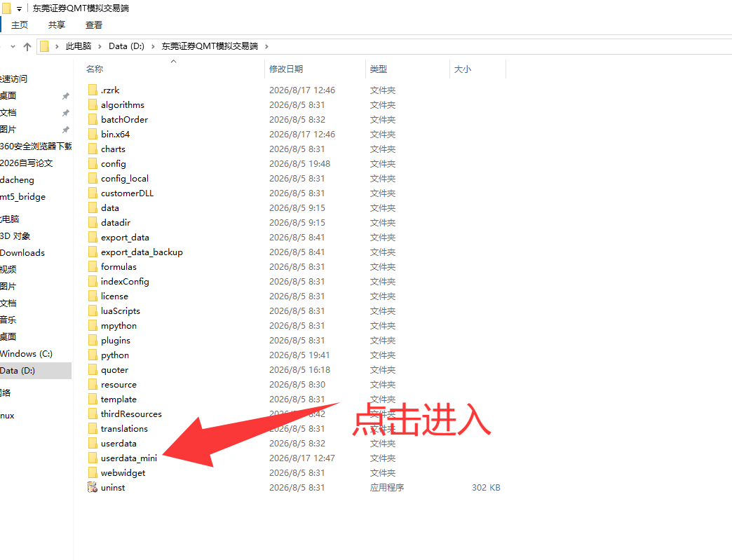
Task: Open dacheng in quick access
Action: [17, 180]
